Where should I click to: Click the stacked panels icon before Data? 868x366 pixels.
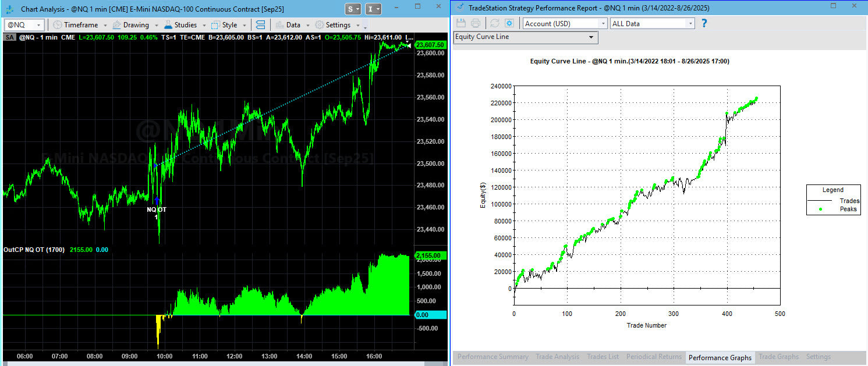tap(260, 25)
